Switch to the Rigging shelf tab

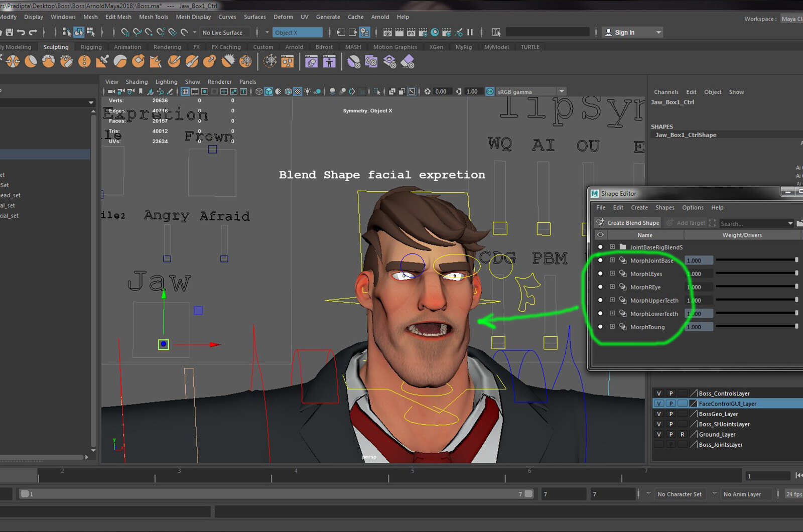coord(91,47)
